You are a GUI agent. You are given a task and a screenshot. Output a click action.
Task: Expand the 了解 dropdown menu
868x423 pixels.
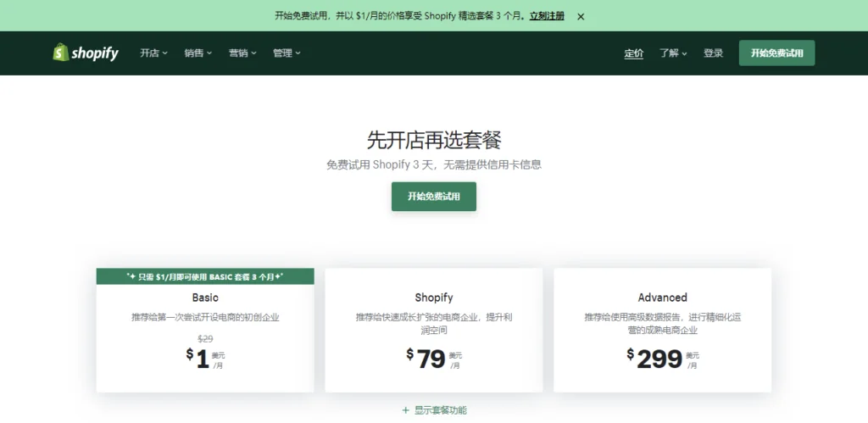click(673, 53)
